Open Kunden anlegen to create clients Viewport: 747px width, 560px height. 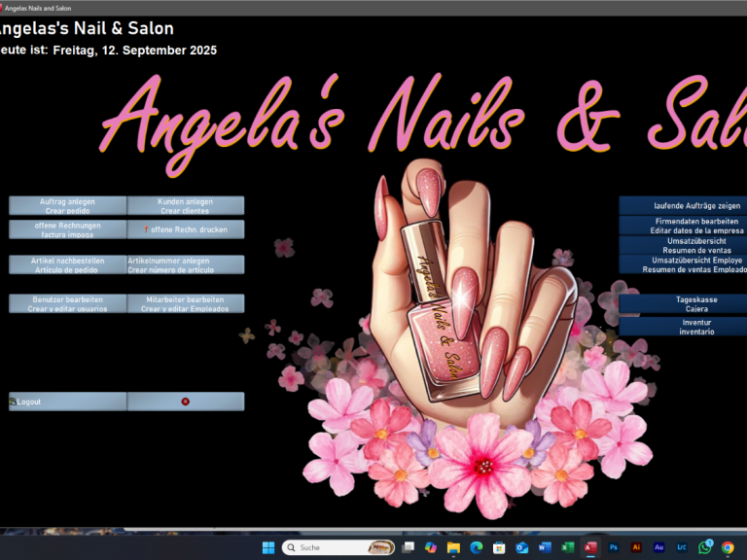click(x=186, y=205)
